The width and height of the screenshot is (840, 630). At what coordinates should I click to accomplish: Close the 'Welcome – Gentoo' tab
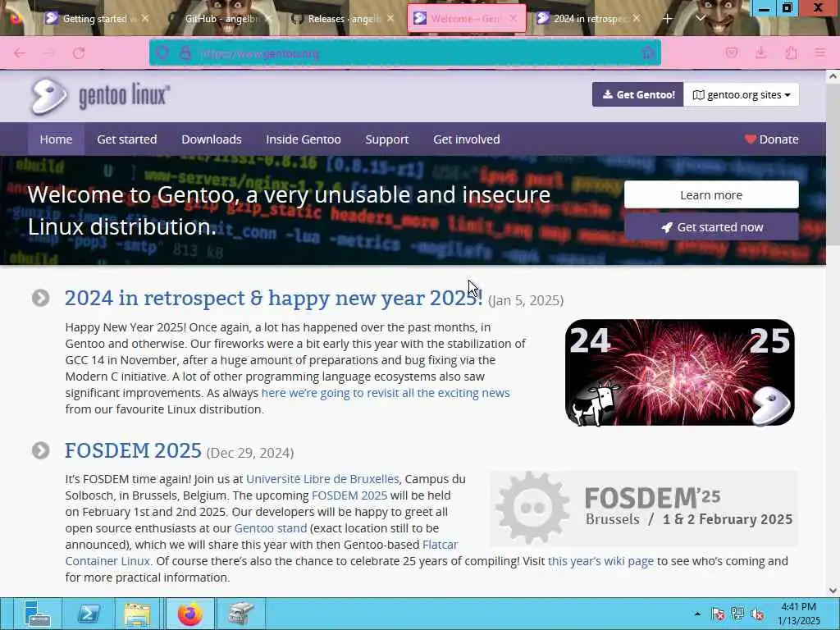[514, 19]
